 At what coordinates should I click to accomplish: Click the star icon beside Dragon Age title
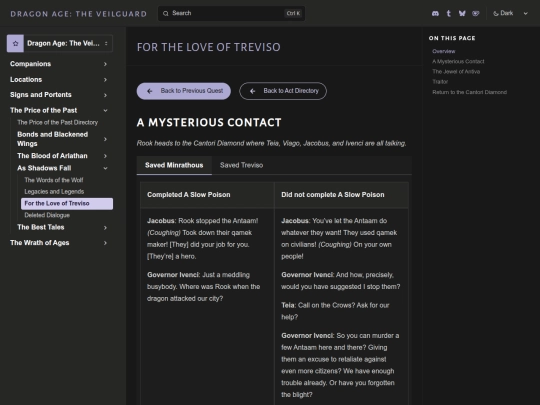(x=15, y=43)
